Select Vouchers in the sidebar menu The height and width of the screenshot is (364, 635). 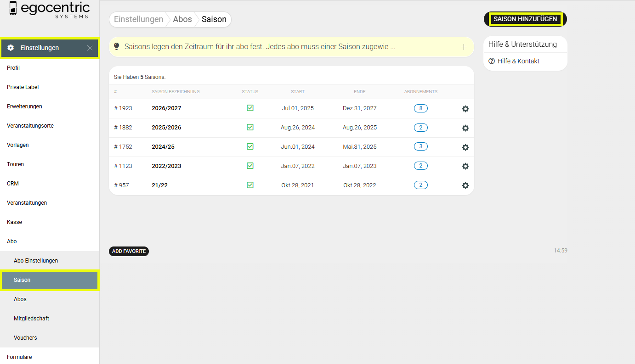[x=25, y=338]
